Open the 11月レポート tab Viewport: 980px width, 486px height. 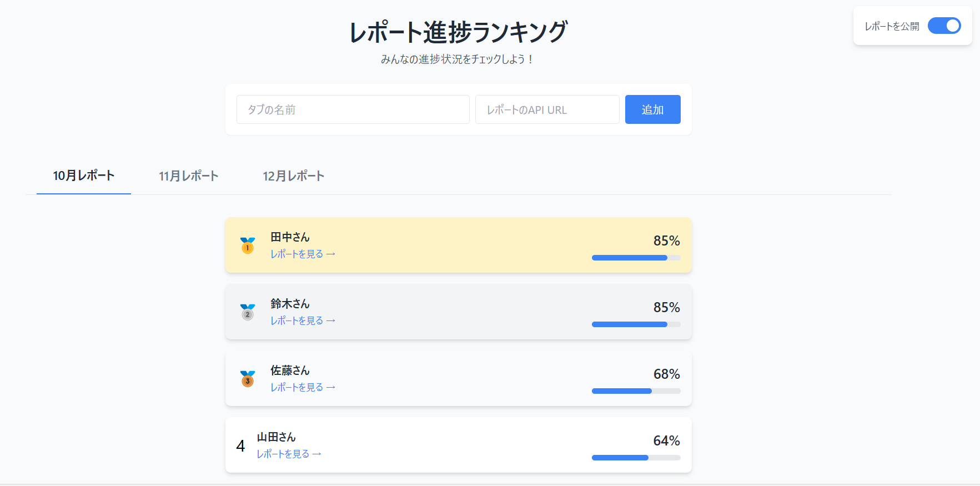click(189, 176)
